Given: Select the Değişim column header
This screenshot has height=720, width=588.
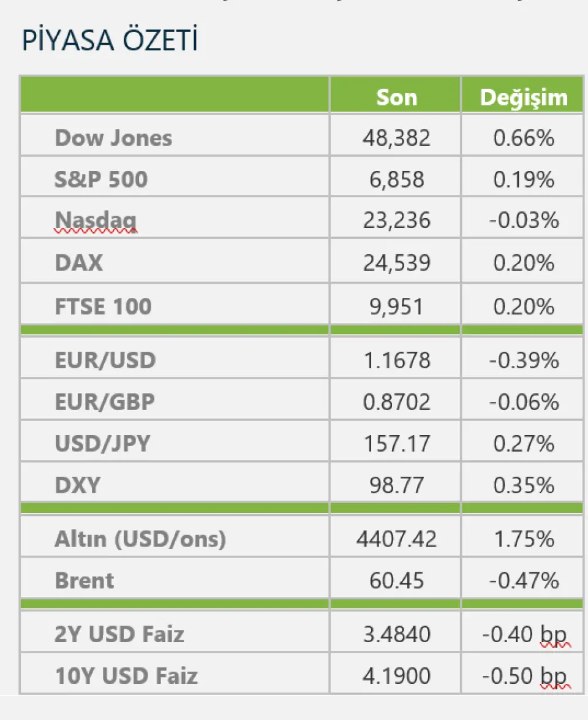Looking at the screenshot, I should click(x=523, y=97).
